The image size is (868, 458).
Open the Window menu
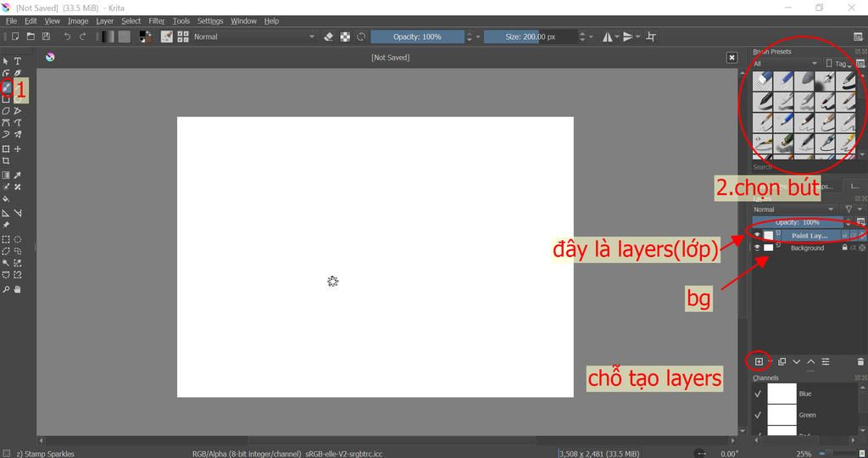pos(243,21)
